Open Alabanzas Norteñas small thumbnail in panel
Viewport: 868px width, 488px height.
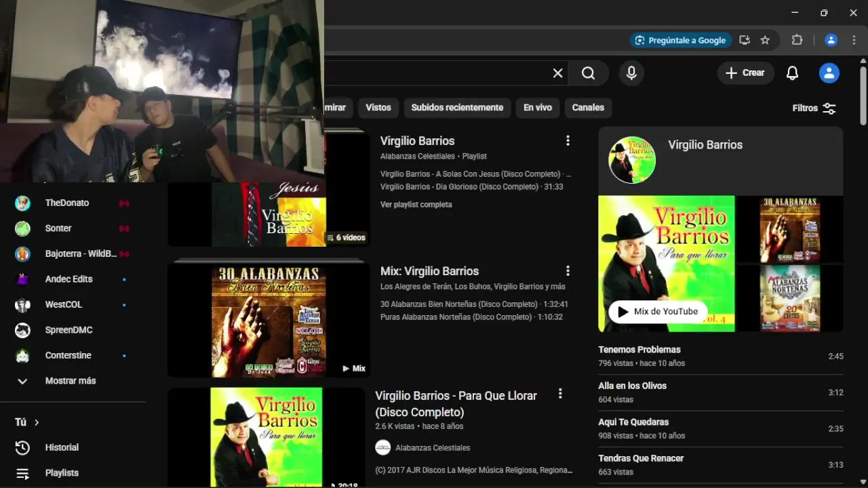click(x=790, y=298)
